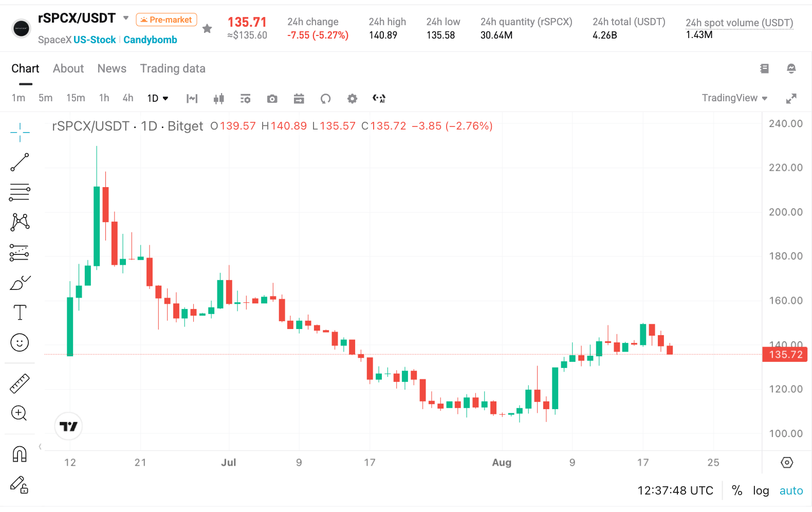The width and height of the screenshot is (812, 512).
Task: Select the 4h timeframe
Action: tap(128, 98)
